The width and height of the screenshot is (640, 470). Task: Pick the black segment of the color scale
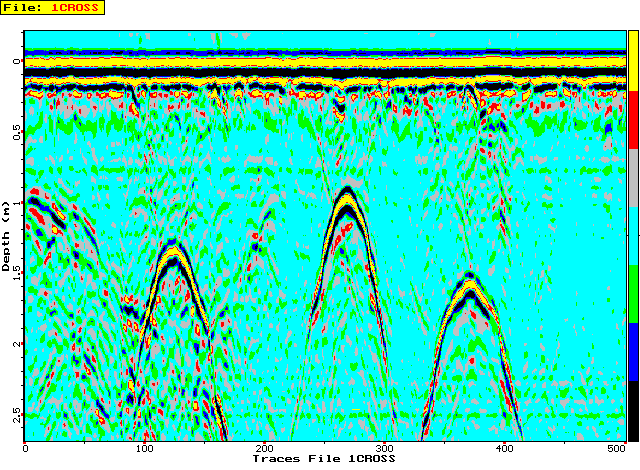[x=632, y=410]
